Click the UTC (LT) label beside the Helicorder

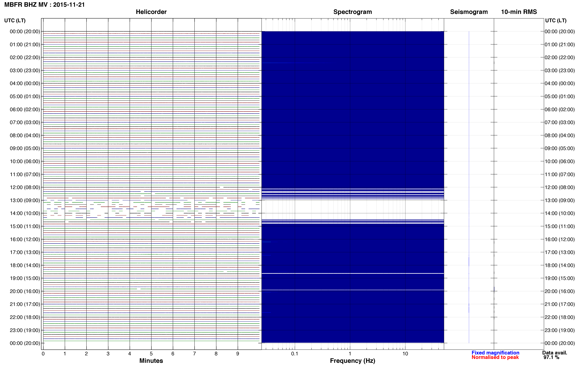click(15, 20)
